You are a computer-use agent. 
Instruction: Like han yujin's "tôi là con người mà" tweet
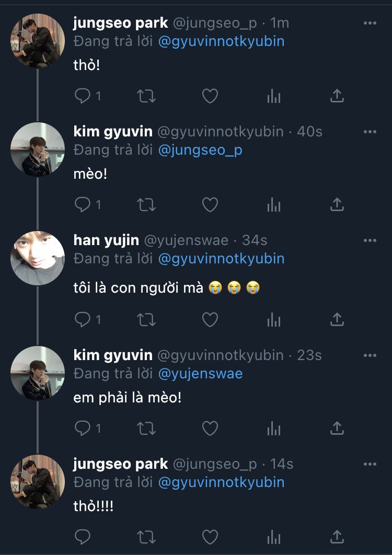210,319
